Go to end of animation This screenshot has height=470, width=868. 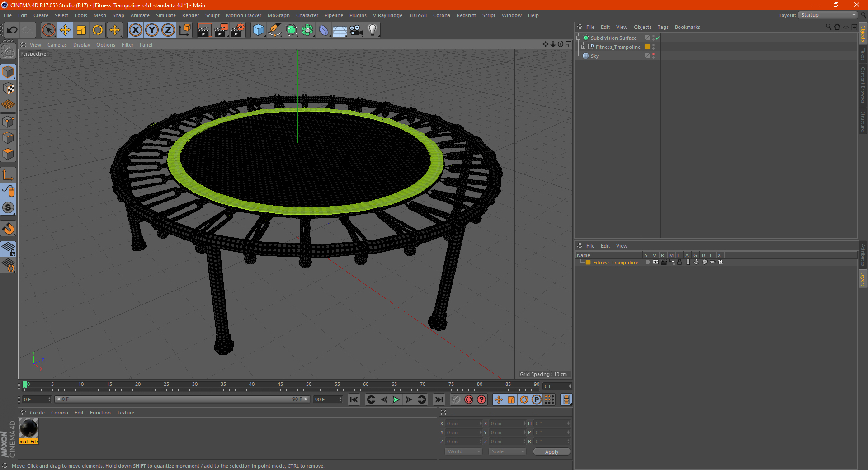439,399
